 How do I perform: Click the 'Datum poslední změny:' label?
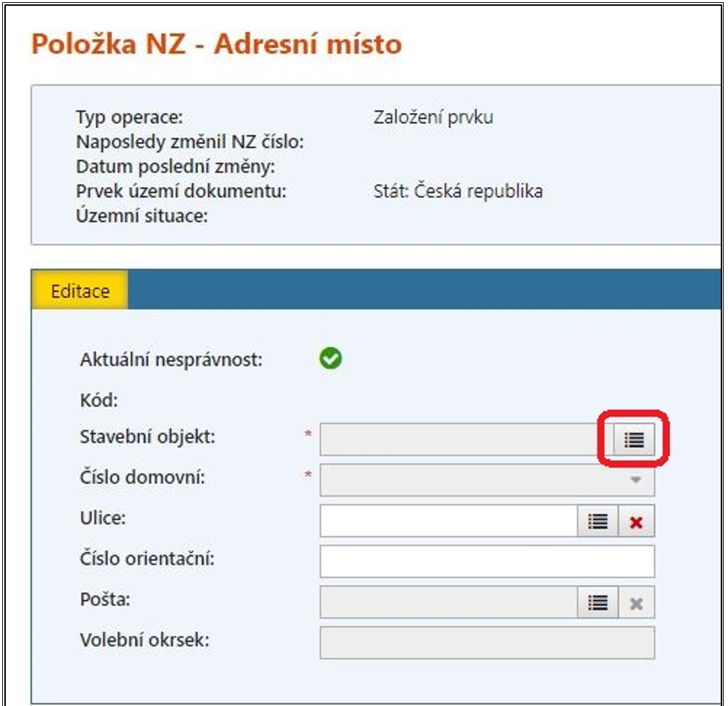point(175,167)
